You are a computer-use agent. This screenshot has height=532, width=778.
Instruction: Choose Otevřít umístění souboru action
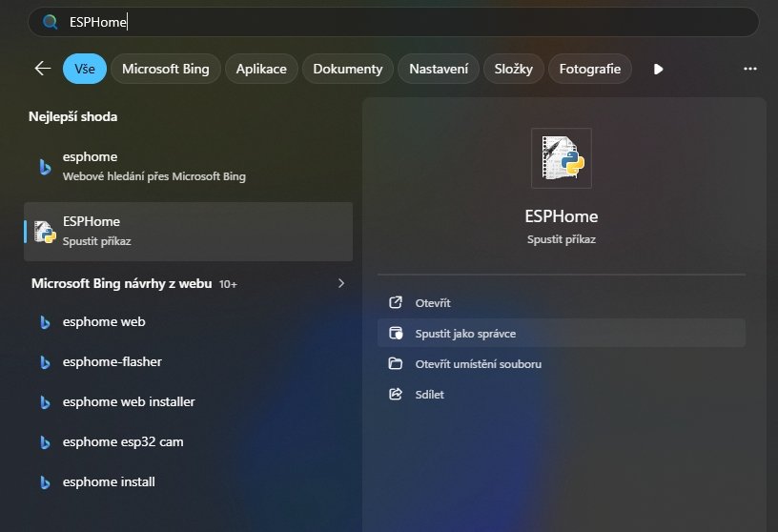tap(562, 364)
